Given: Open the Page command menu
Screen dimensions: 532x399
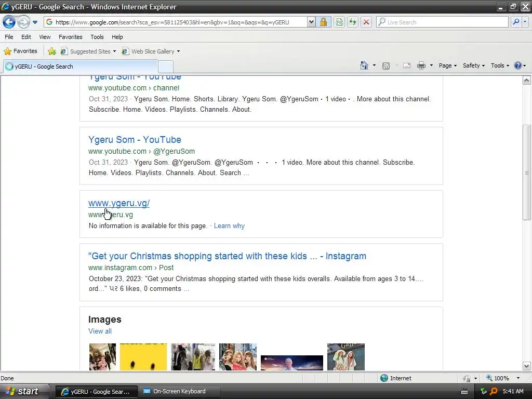Looking at the screenshot, I should 447,65.
